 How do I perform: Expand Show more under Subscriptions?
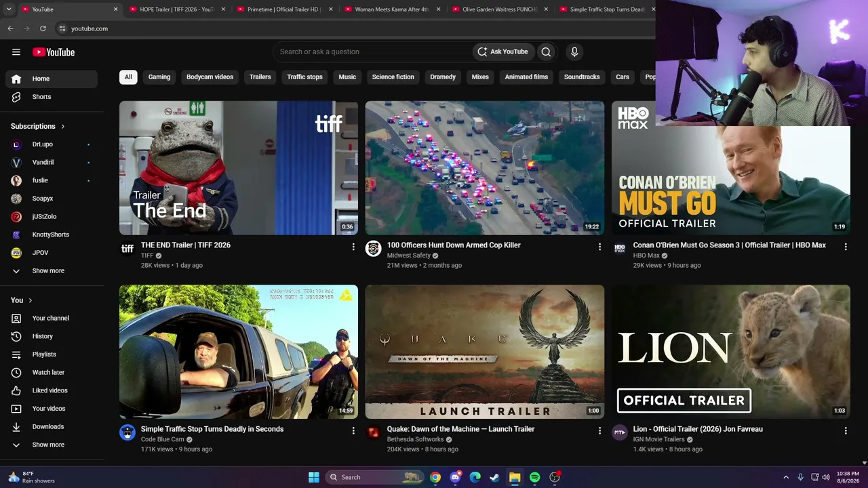[52, 271]
